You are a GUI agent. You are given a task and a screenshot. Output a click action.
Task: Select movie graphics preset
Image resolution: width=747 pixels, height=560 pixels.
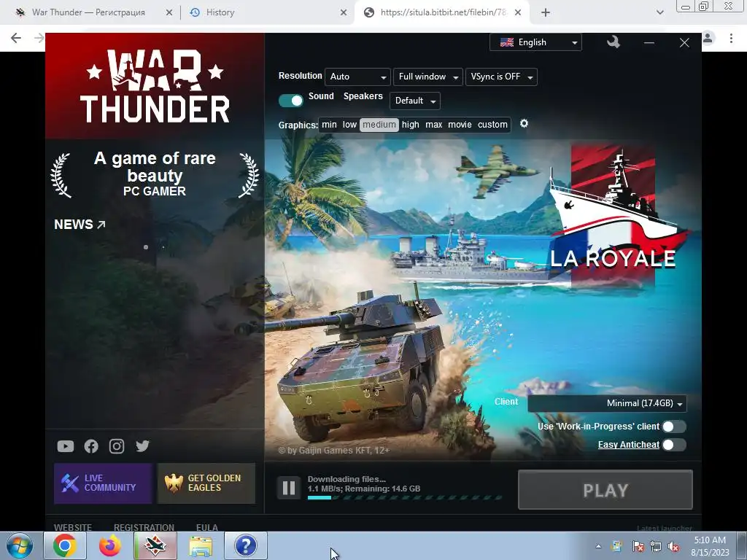click(460, 125)
